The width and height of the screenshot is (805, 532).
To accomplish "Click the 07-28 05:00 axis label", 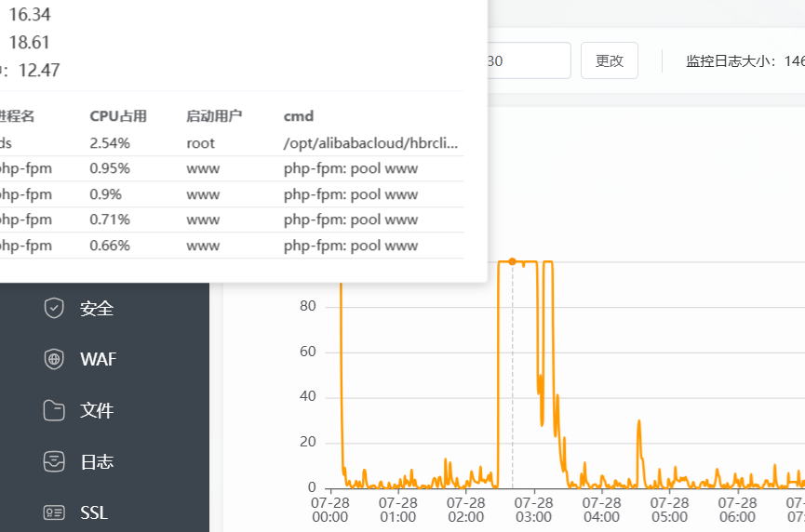I will 669,510.
